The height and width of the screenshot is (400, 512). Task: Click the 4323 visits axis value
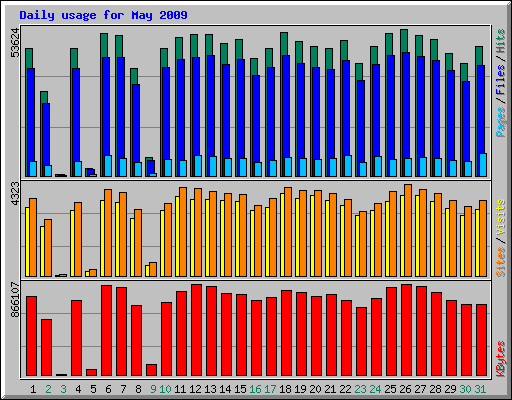[15, 194]
